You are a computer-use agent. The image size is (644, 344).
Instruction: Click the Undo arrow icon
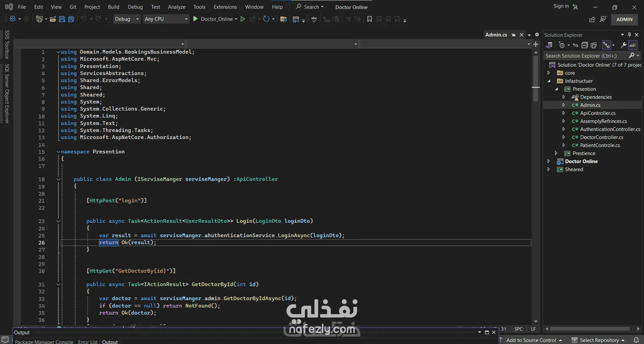tap(83, 19)
